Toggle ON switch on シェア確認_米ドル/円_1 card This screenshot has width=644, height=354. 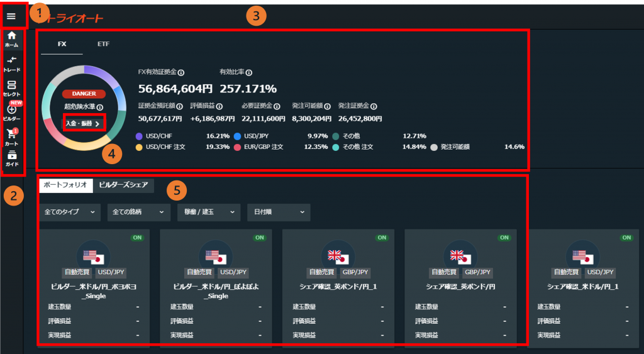(627, 238)
